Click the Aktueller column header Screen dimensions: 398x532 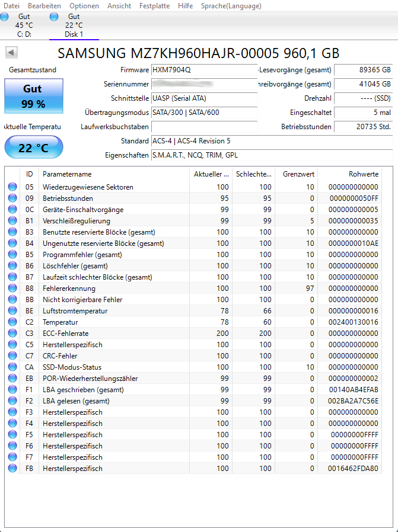pos(211,174)
